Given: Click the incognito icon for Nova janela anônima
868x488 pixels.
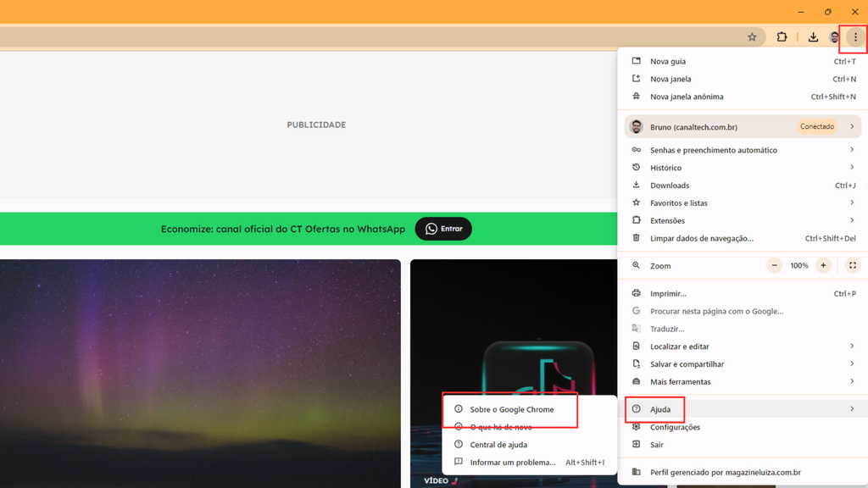Looking at the screenshot, I should click(x=636, y=97).
